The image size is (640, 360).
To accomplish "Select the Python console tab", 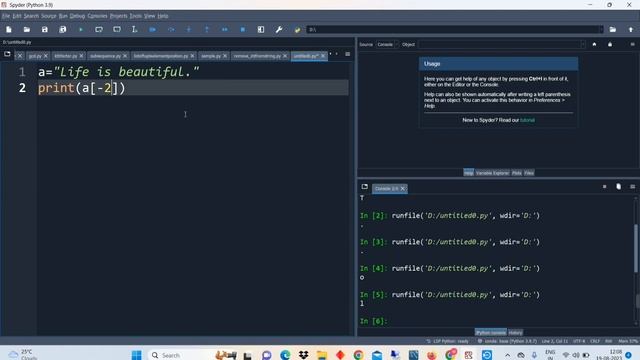I will point(491,333).
